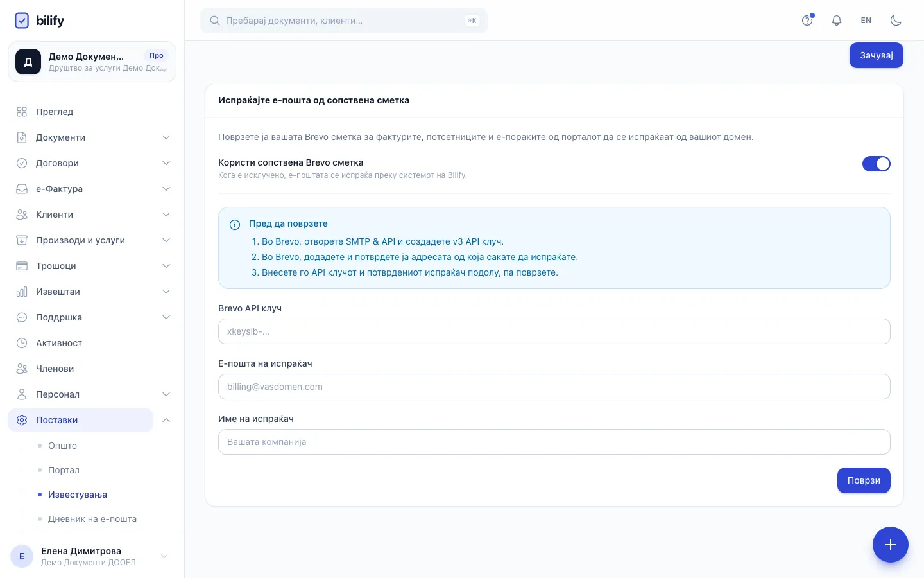The height and width of the screenshot is (578, 924).
Task: Click the info icon in Пред да поврзете box
Action: pos(235,225)
